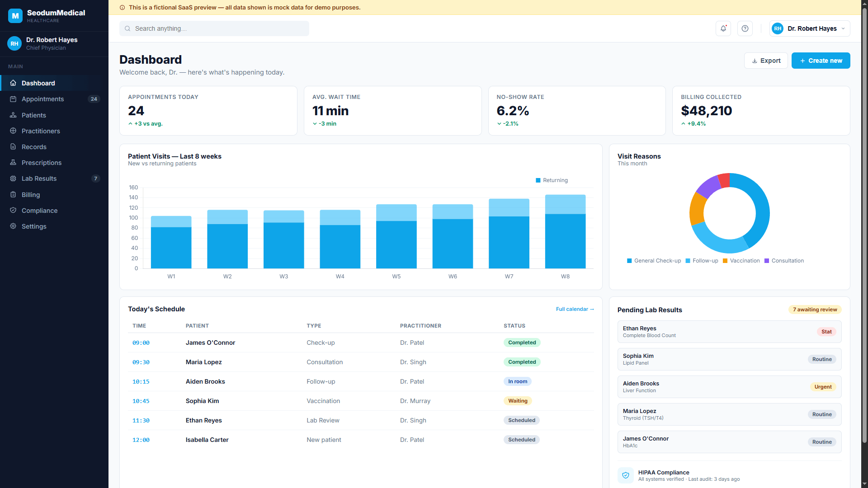Click the Practitioners sidebar icon

[x=13, y=131]
